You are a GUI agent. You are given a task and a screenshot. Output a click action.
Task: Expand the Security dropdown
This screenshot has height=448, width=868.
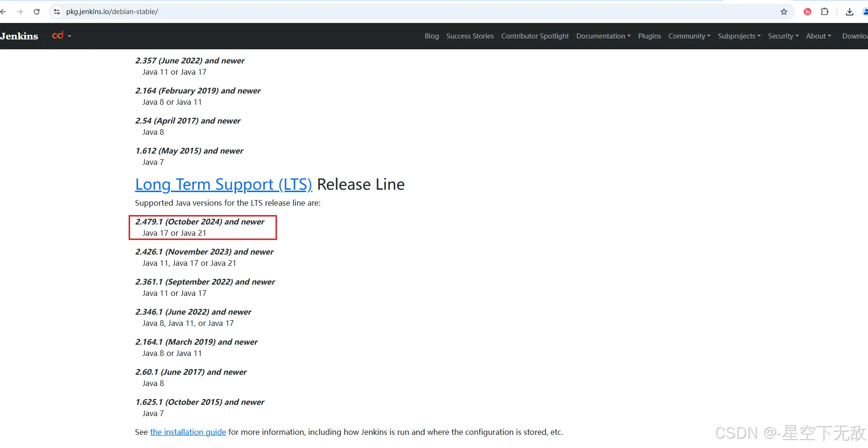(x=783, y=36)
